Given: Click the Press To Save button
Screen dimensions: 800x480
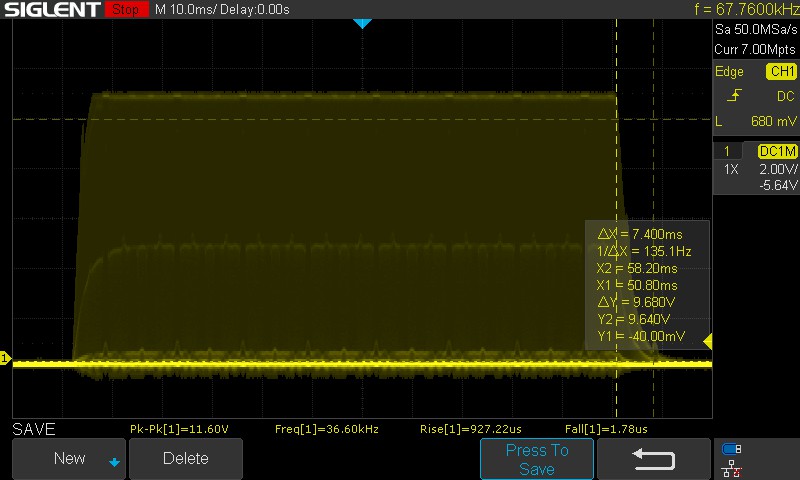Looking at the screenshot, I should point(537,459).
